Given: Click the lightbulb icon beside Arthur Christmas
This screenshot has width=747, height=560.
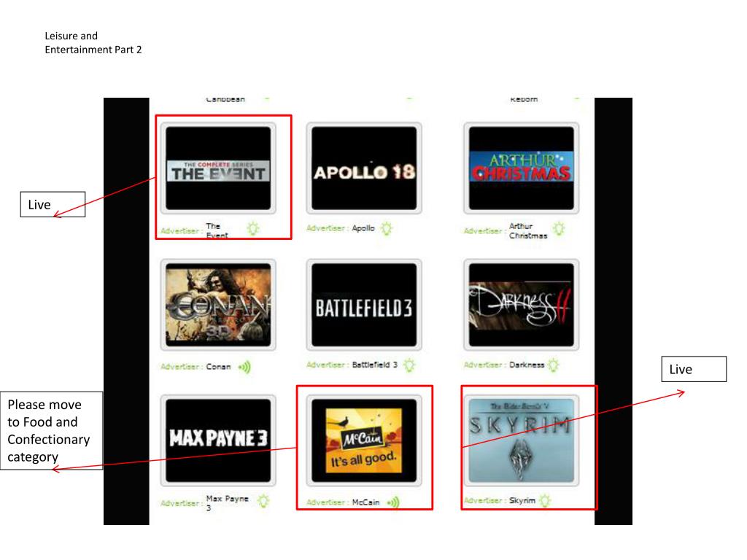Looking at the screenshot, I should (x=559, y=229).
